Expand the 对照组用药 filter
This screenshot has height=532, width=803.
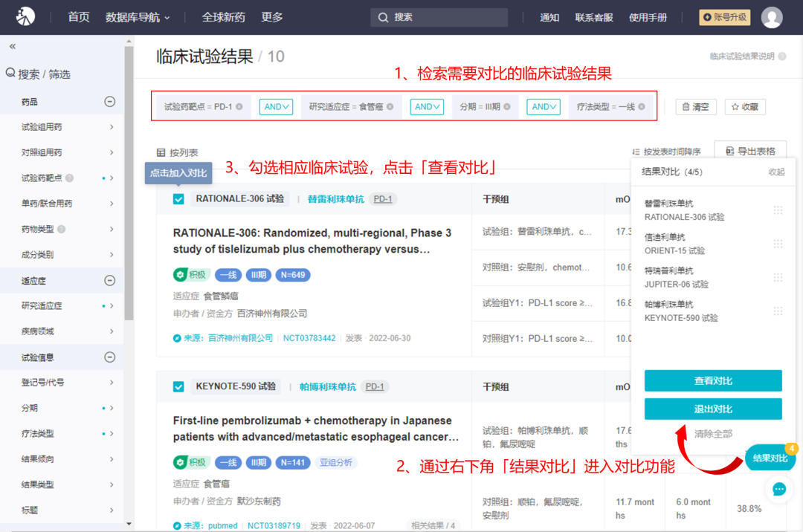tap(112, 152)
